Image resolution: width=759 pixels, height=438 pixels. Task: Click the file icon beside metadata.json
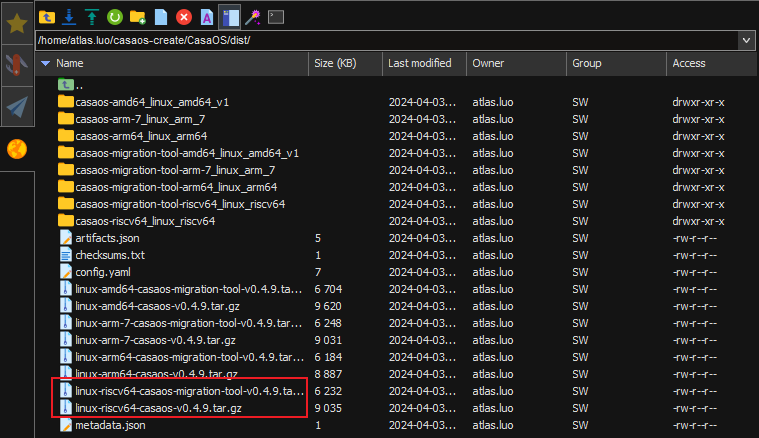coord(65,424)
